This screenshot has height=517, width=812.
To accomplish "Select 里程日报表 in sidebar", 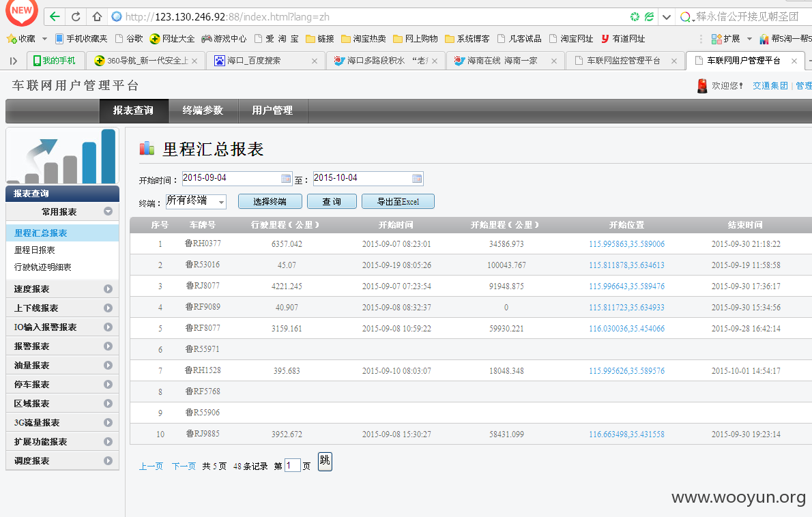I will click(x=35, y=250).
